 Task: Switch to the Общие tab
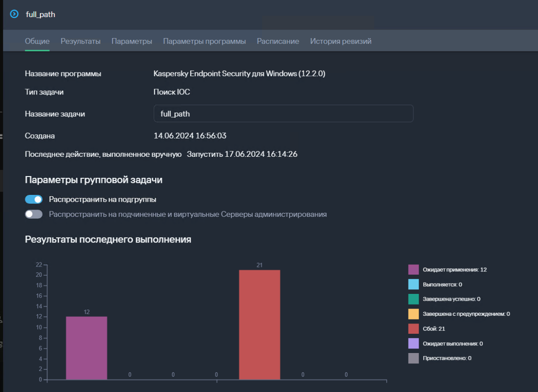click(37, 41)
